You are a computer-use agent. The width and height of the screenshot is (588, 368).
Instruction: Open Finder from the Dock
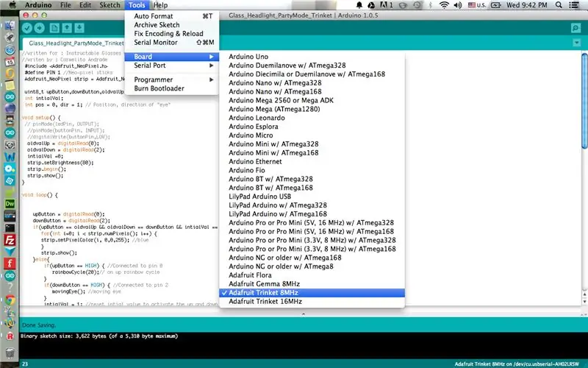[x=10, y=25]
